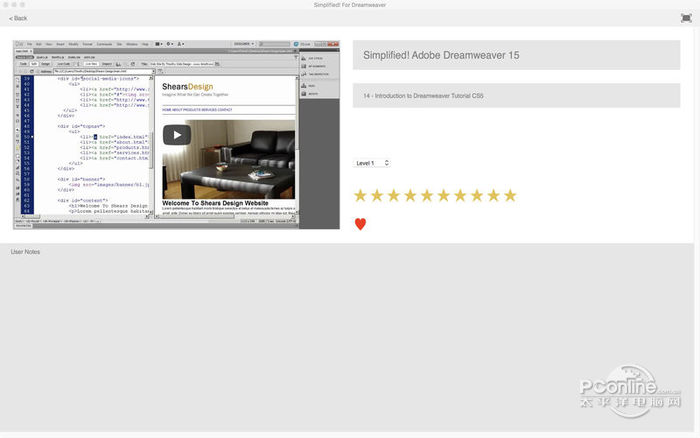Toggle the red heart favorite icon
The width and height of the screenshot is (700, 438).
pyautogui.click(x=360, y=224)
